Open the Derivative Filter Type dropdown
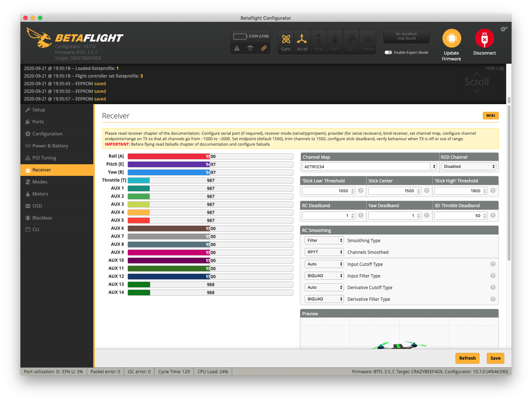This screenshot has width=532, height=402. pyautogui.click(x=324, y=299)
